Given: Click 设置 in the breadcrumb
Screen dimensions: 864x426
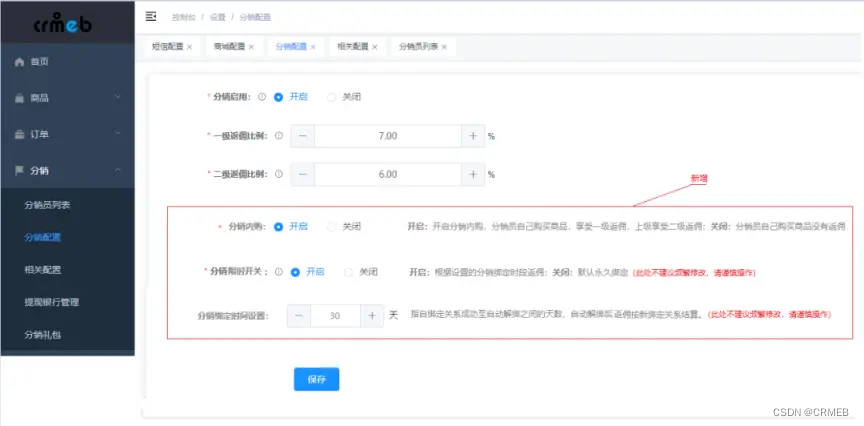Looking at the screenshot, I should [x=218, y=18].
